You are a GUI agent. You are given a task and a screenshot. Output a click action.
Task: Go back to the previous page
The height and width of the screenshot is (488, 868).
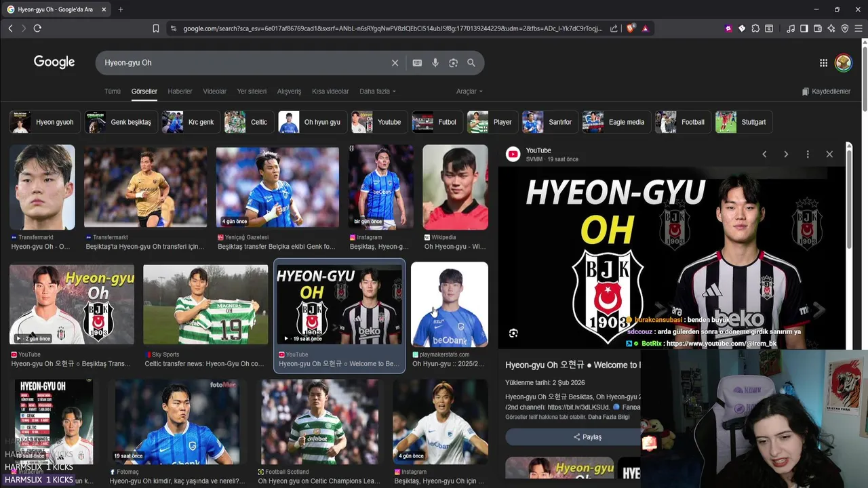(10, 28)
